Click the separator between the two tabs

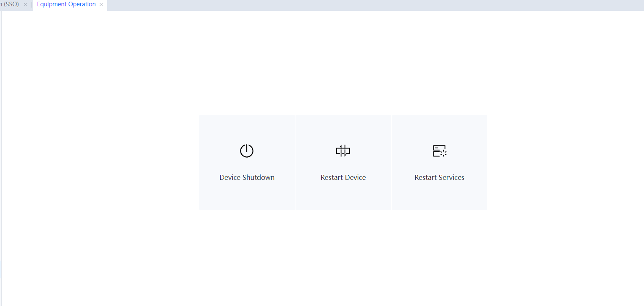pyautogui.click(x=31, y=5)
